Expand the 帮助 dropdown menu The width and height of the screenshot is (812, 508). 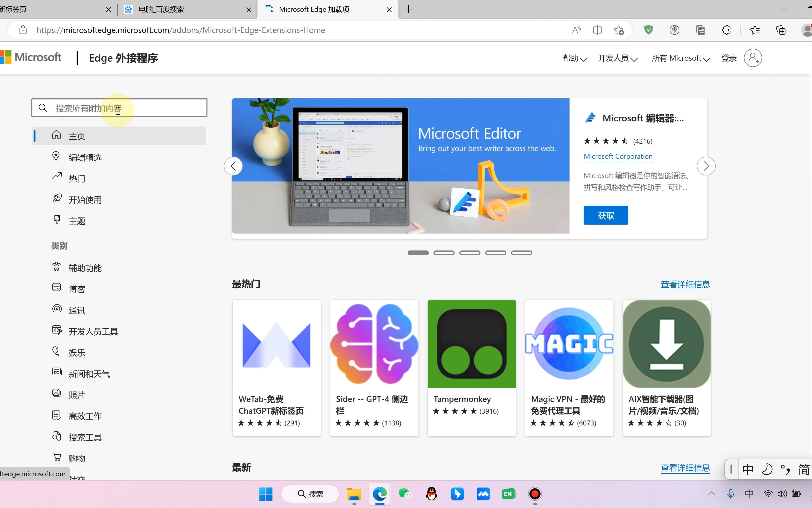pos(575,58)
